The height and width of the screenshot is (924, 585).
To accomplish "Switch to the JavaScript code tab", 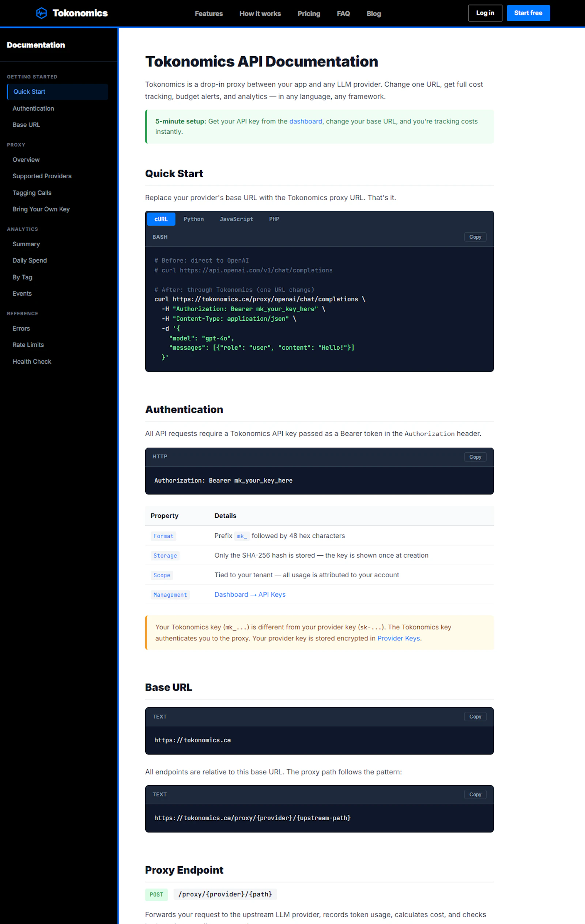I will (236, 219).
